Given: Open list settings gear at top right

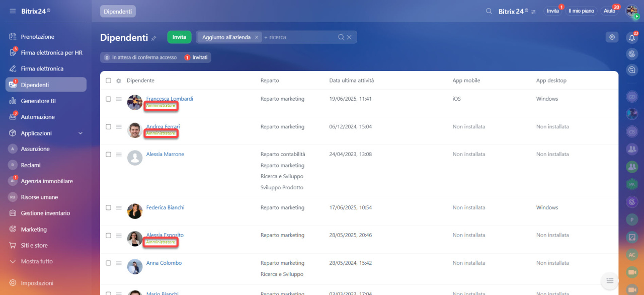Looking at the screenshot, I should coord(612,37).
